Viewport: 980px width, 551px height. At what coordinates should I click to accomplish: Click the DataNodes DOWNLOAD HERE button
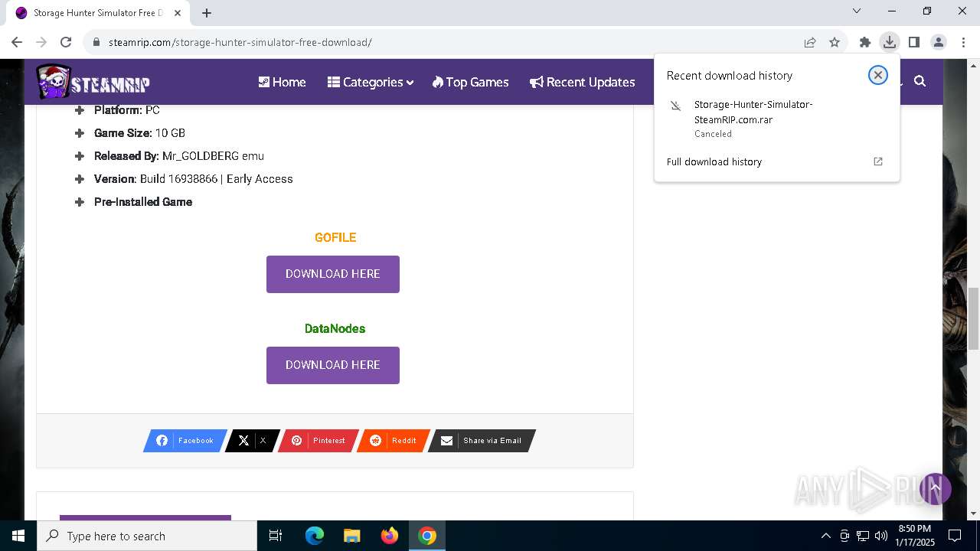pyautogui.click(x=333, y=365)
